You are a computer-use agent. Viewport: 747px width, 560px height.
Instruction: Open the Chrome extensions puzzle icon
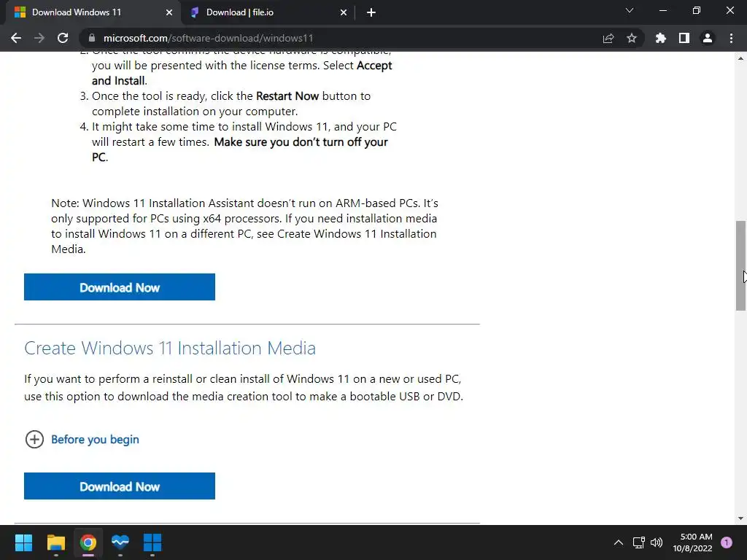point(661,38)
